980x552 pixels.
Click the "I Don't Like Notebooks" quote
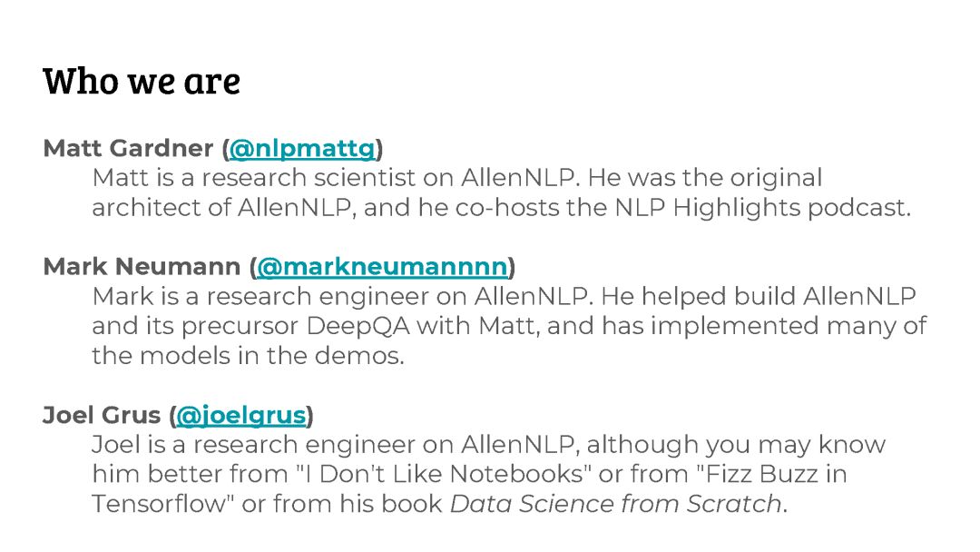[x=443, y=474]
